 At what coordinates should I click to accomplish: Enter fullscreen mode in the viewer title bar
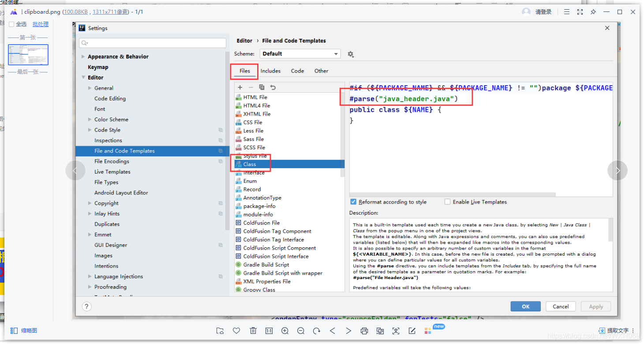pos(580,12)
